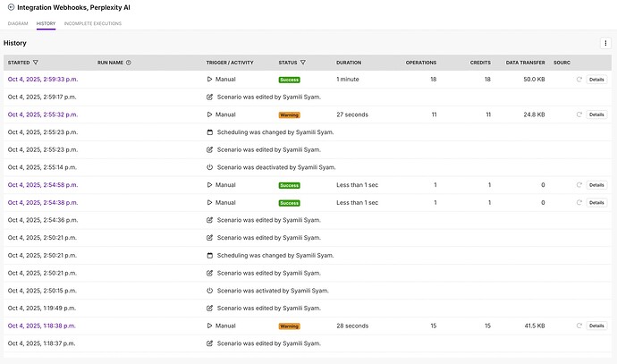Click rerun icon for 2:54:38 p.m. run

pyautogui.click(x=579, y=202)
